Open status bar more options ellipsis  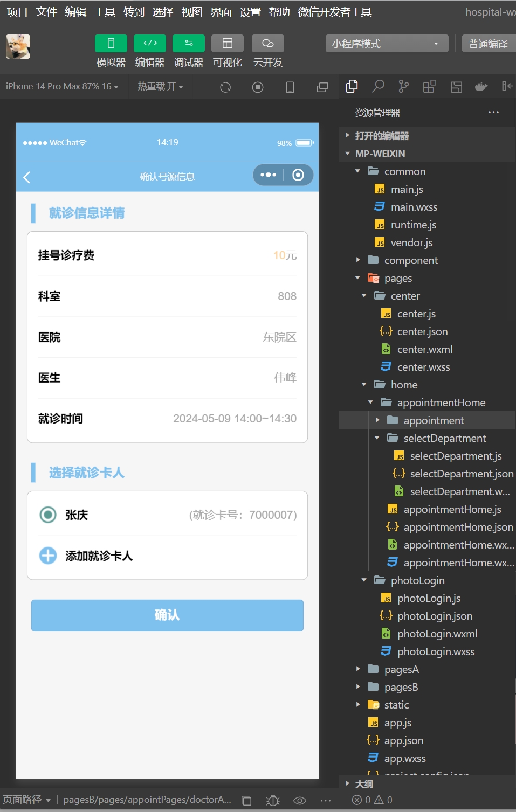tap(326, 801)
